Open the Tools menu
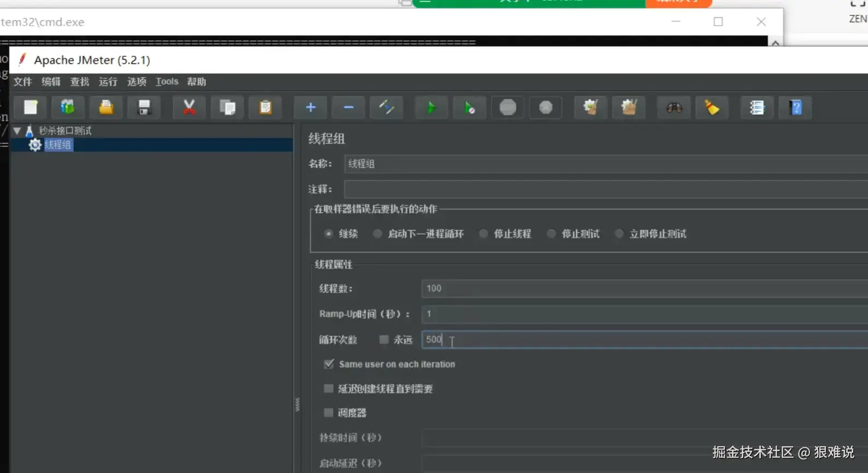 167,81
